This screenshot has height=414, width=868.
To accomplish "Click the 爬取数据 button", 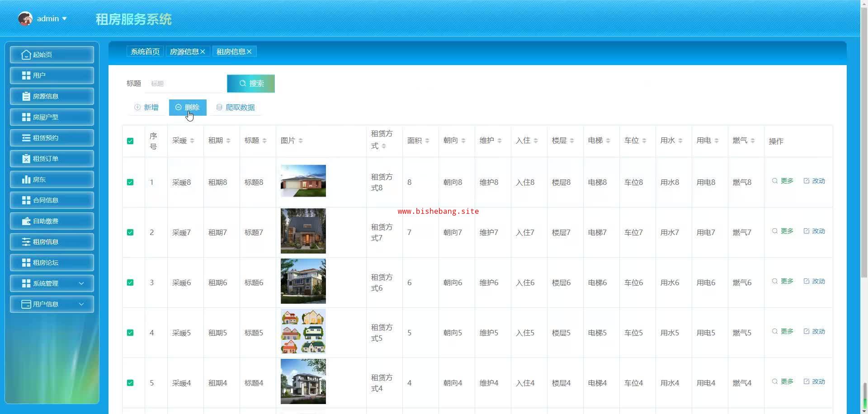I will pos(236,108).
